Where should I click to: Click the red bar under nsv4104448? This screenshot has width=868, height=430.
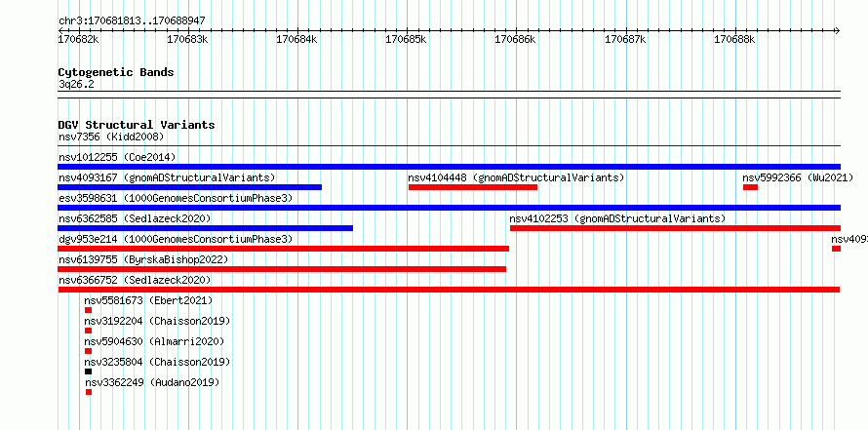pyautogui.click(x=473, y=187)
